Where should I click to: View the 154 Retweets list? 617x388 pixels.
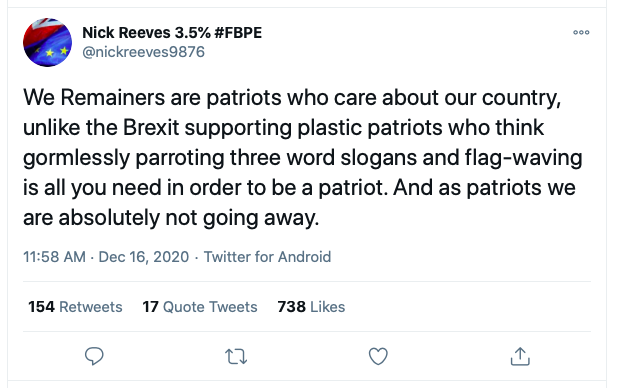(x=75, y=307)
